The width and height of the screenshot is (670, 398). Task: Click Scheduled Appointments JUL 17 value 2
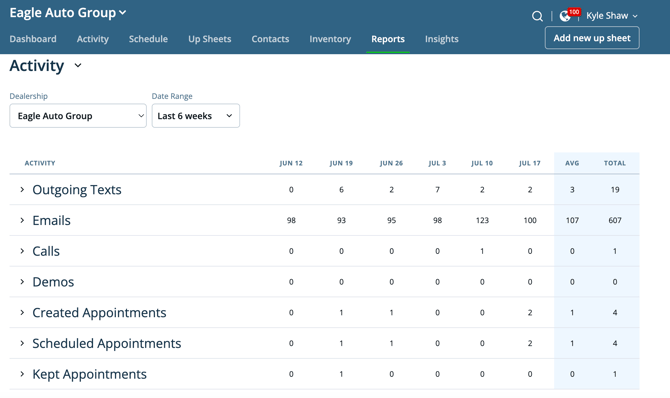(530, 343)
